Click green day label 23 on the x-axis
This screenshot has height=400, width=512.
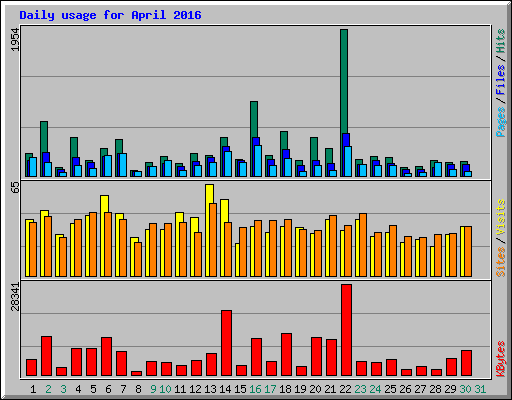pyautogui.click(x=360, y=389)
